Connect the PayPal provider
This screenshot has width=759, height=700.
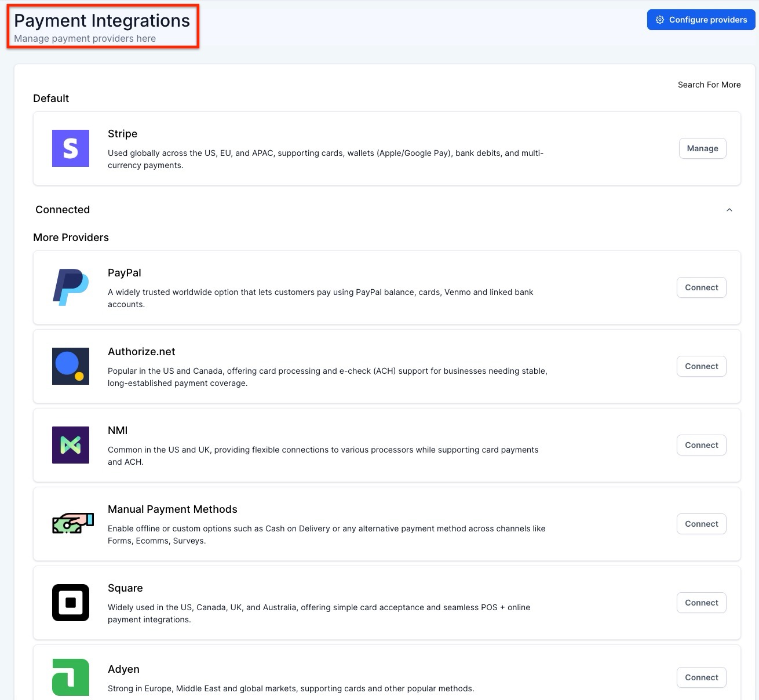coord(701,287)
